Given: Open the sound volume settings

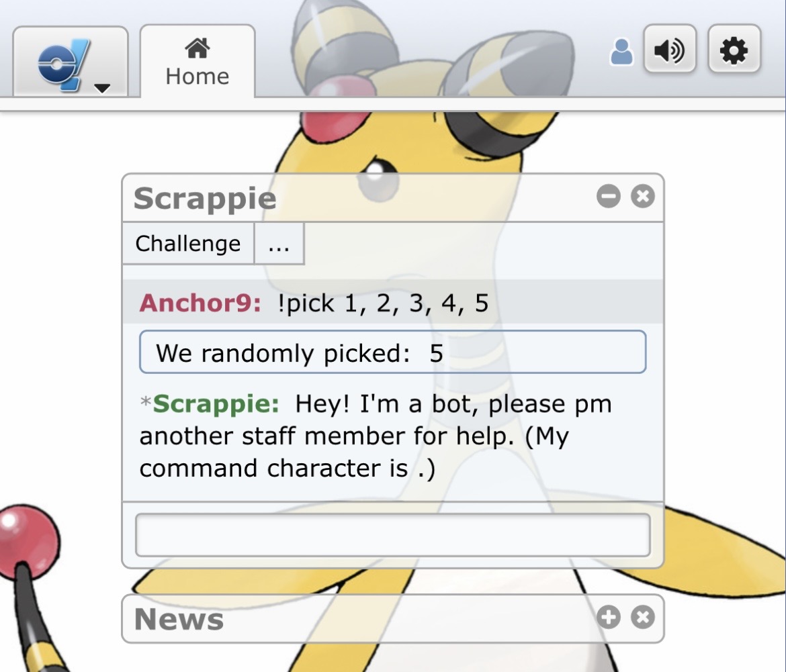Looking at the screenshot, I should tap(669, 50).
